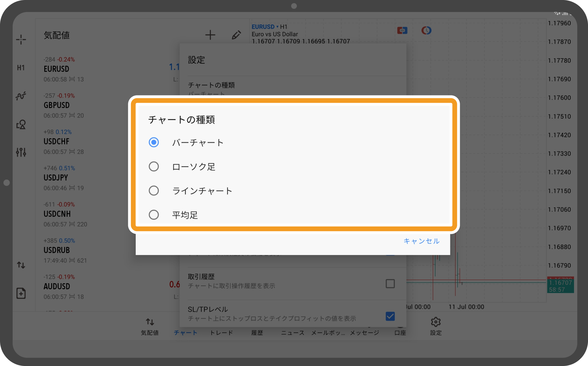Screen dimensions: 588x366
Task: Switch to the トレード bottom tab
Action: pos(221,332)
